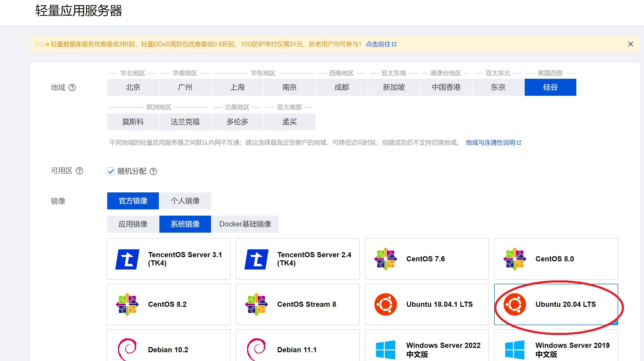Select the TencentOS Server 2.4 (TK4) label
The width and height of the screenshot is (644, 361).
314,259
